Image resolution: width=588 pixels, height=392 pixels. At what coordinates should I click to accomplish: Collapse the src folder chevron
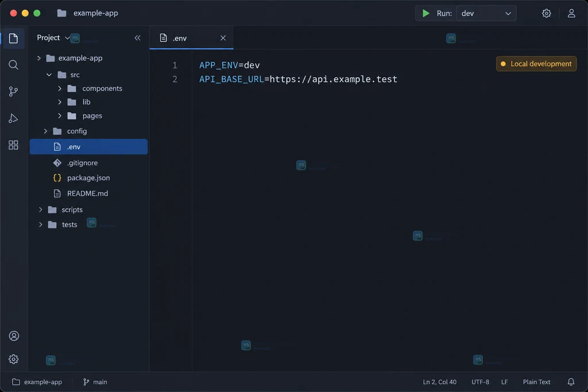pos(49,75)
